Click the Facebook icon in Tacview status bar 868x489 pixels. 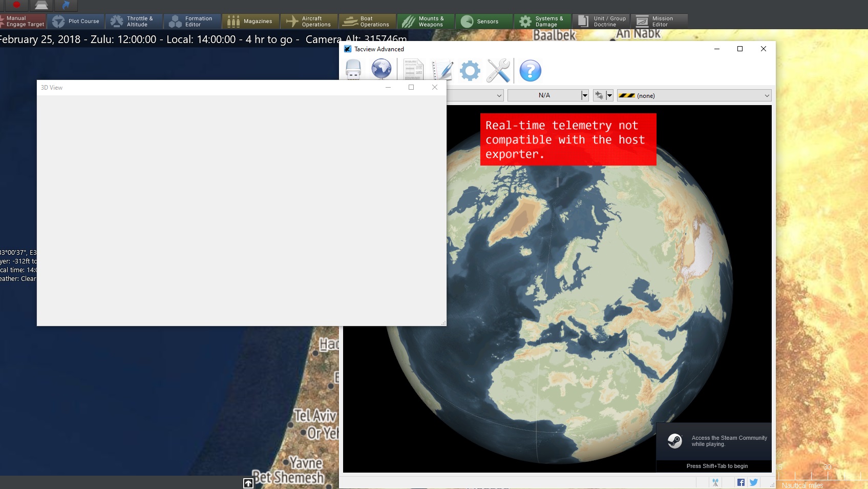click(x=741, y=482)
